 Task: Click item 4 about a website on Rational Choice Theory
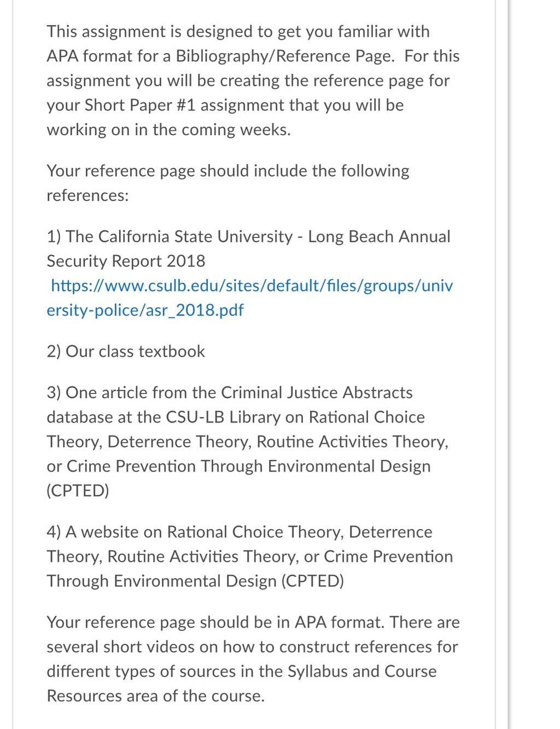click(250, 557)
